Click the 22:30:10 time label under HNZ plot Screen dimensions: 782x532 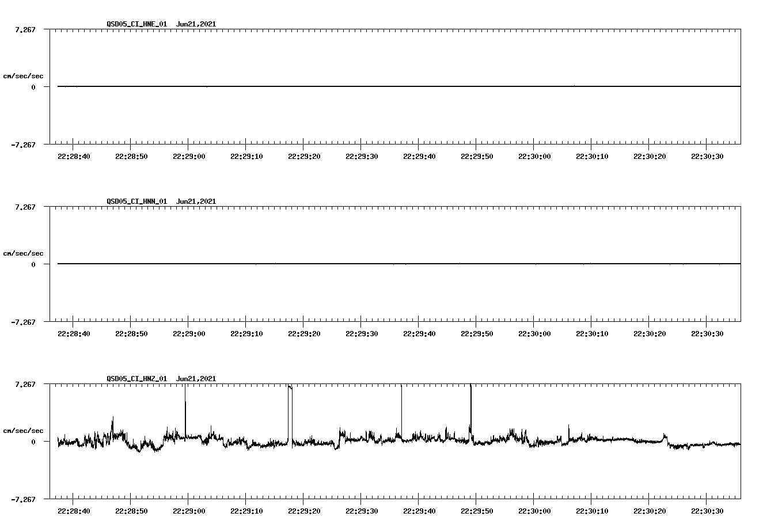[592, 511]
